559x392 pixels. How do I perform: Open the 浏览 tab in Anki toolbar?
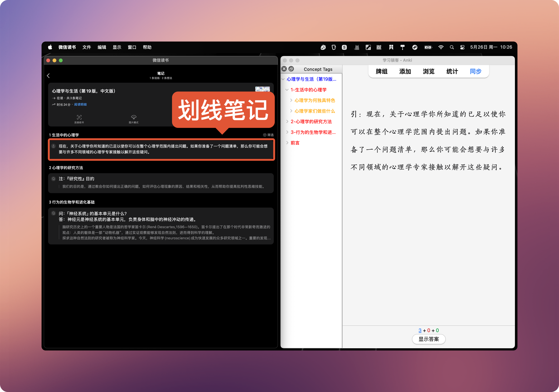(x=428, y=71)
